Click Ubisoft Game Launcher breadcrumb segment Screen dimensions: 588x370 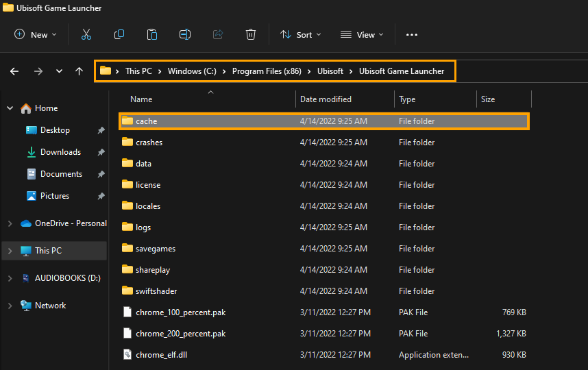coord(402,71)
